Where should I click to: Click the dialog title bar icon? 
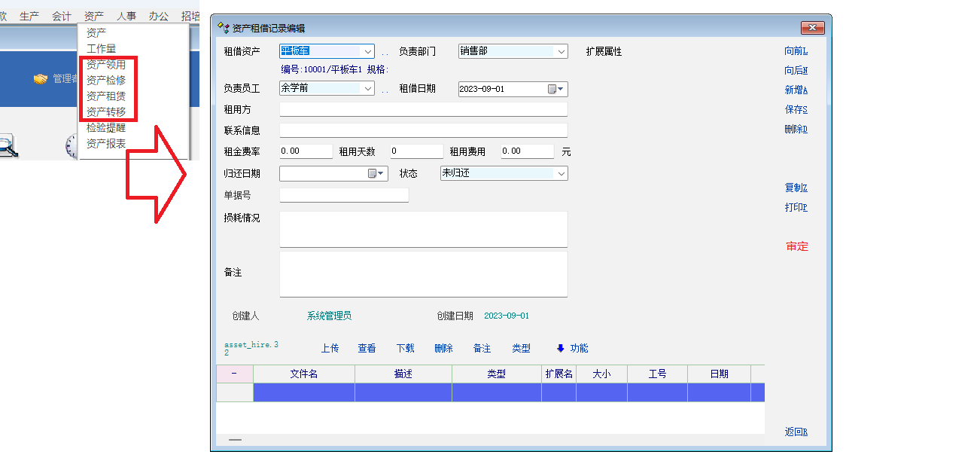point(223,28)
